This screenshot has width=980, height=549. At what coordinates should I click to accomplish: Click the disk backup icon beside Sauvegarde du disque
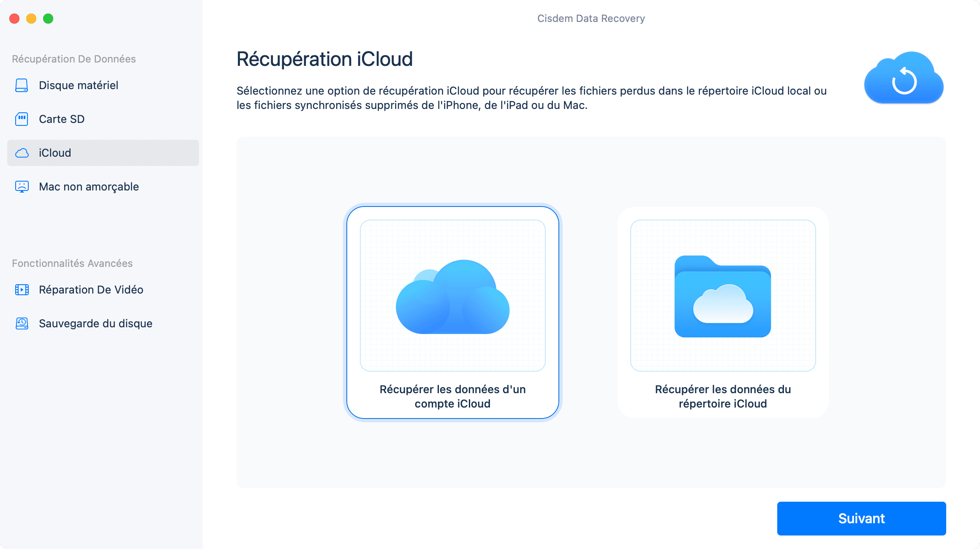coord(22,323)
